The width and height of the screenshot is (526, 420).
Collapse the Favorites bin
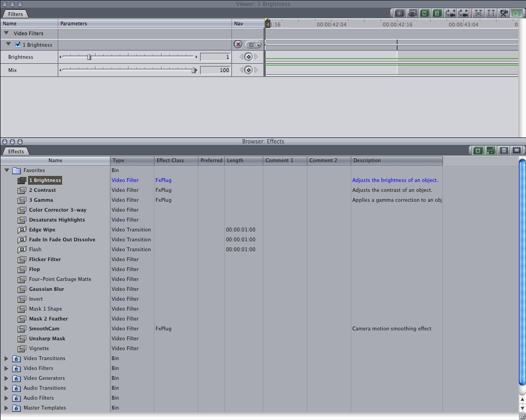(x=7, y=170)
